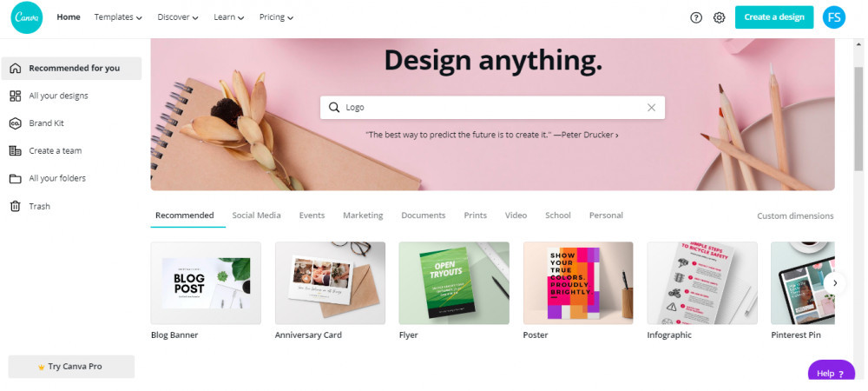
Task: Expand the Templates dropdown menu
Action: [118, 17]
